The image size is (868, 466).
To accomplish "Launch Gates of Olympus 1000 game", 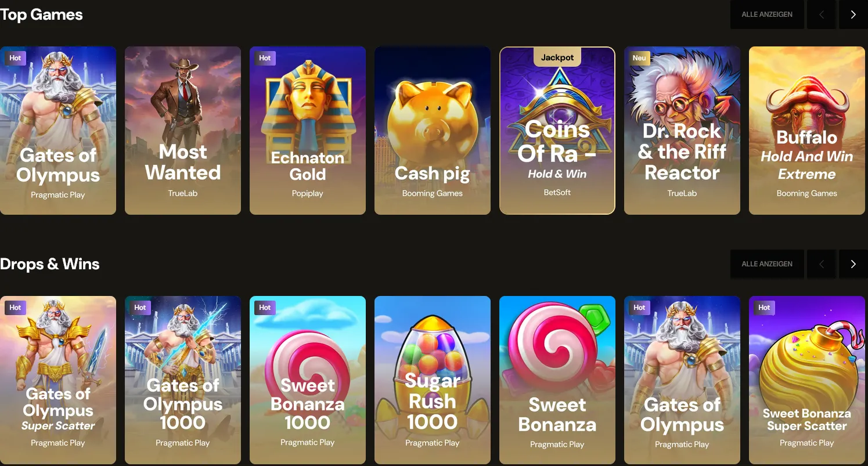I will (183, 380).
